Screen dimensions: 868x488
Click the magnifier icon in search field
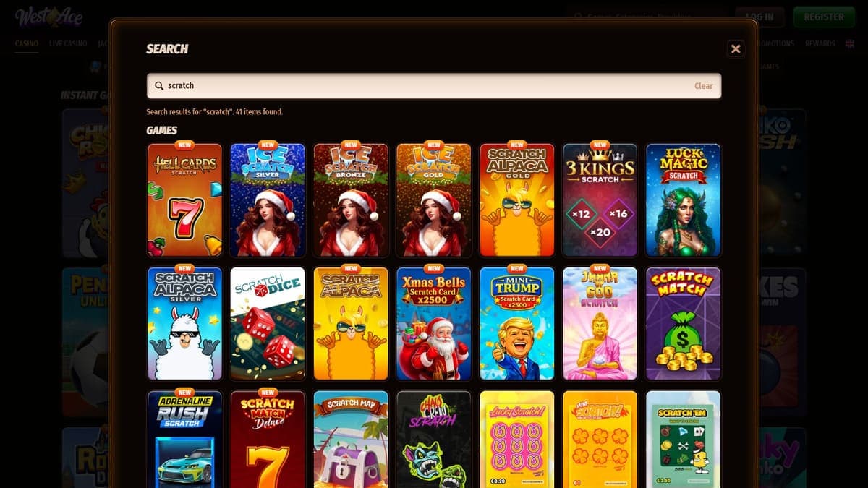[159, 85]
